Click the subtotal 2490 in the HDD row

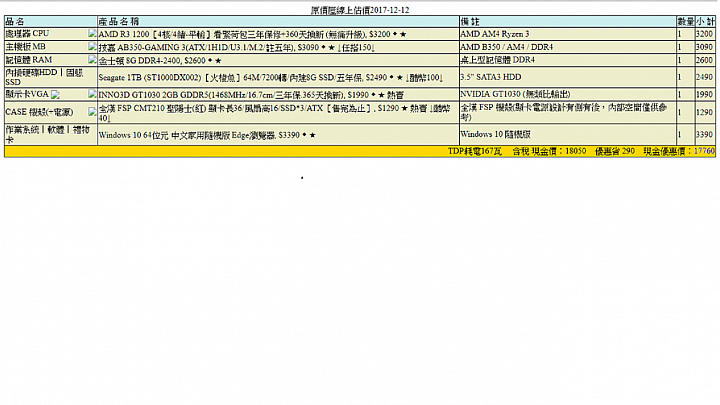tap(704, 77)
